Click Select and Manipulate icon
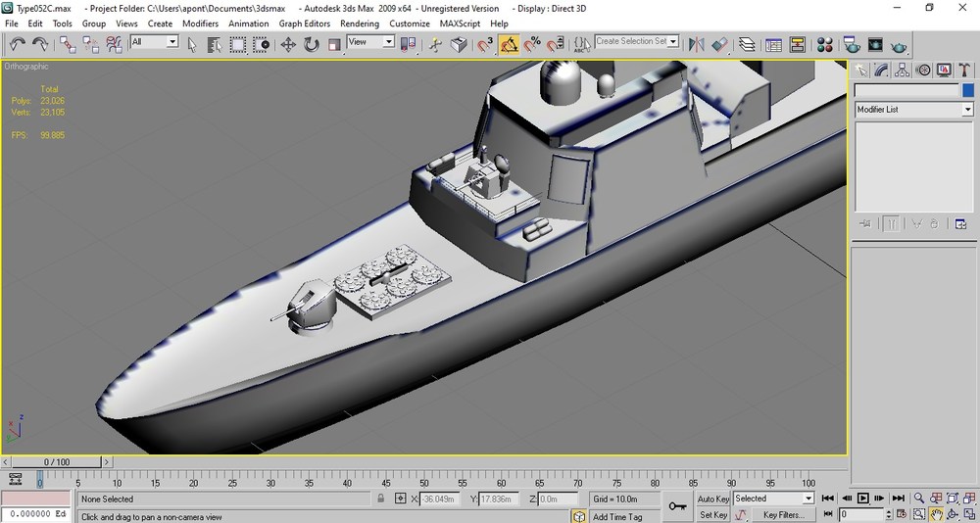This screenshot has width=980, height=523. pyautogui.click(x=436, y=44)
